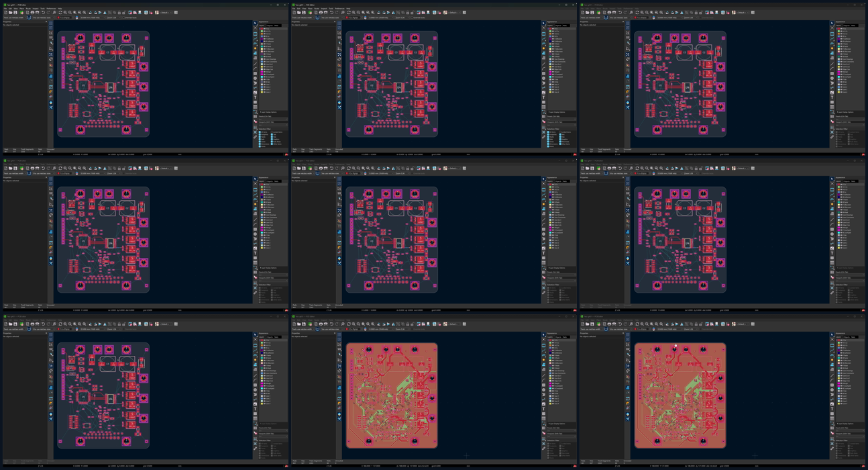Pick orange Add Via tool in top-left window
Screen dimensions: 868x470
pyautogui.click(x=255, y=48)
